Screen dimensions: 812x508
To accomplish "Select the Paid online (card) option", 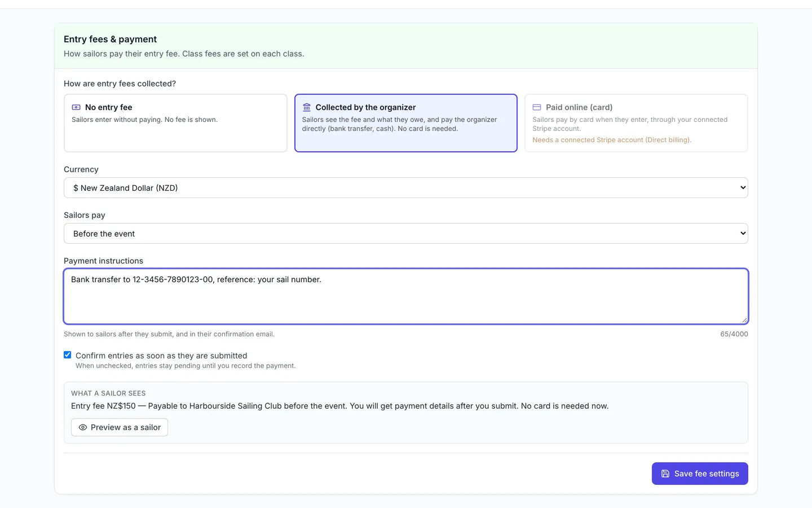I will point(636,123).
